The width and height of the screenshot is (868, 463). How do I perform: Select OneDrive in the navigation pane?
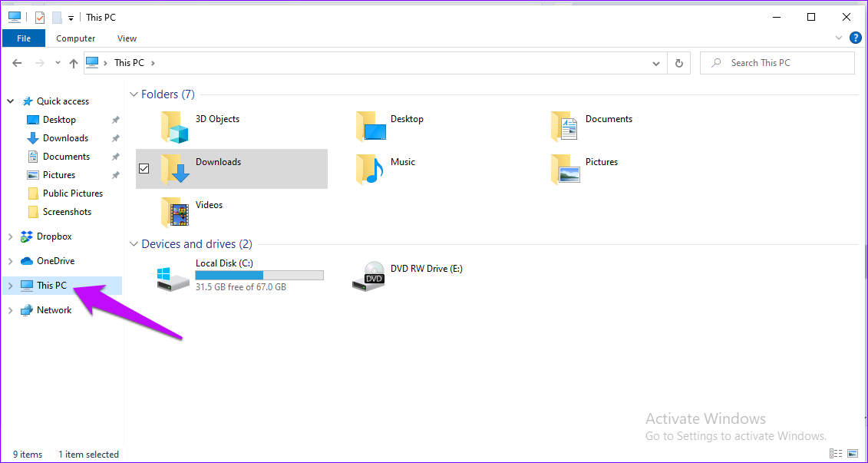click(55, 261)
